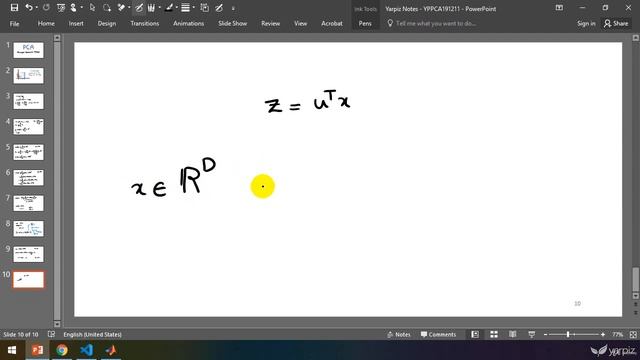Open the Pens ink tools tab
The width and height of the screenshot is (640, 360).
click(x=365, y=24)
